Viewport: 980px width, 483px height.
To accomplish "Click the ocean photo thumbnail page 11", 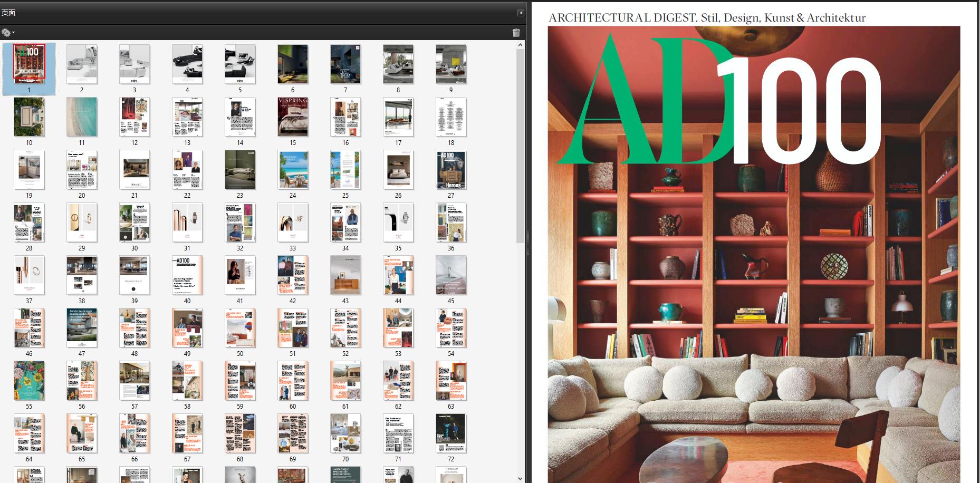I will [x=82, y=117].
